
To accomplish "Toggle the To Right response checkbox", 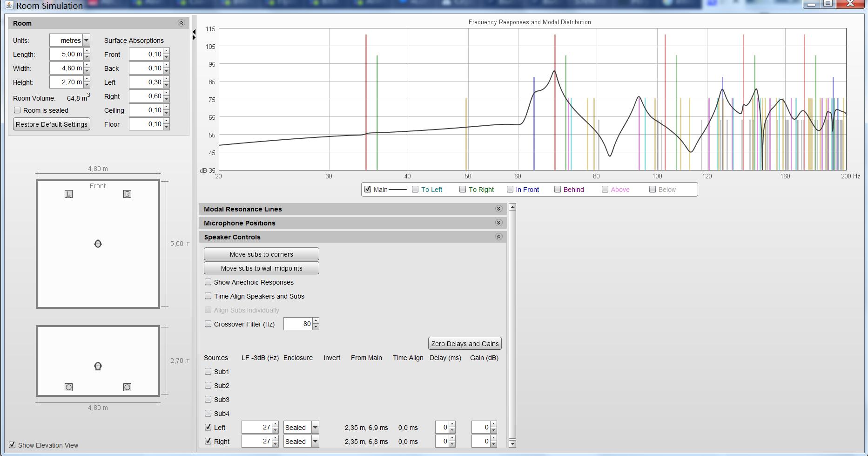I will pos(463,190).
